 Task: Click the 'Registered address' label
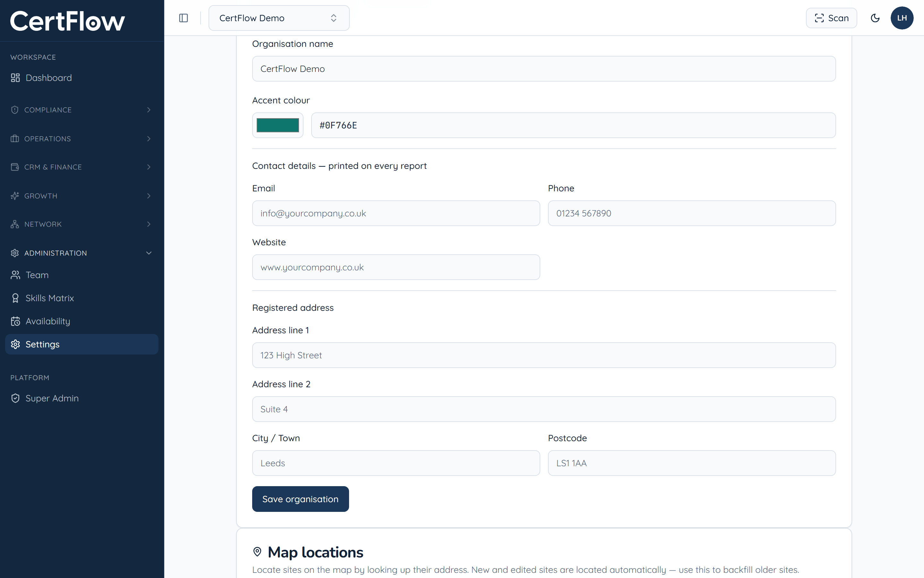tap(293, 308)
